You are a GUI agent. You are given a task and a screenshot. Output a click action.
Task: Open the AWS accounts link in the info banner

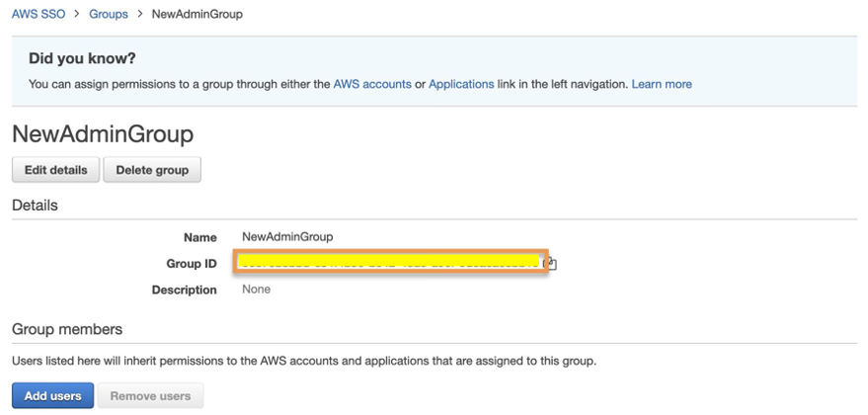(372, 84)
